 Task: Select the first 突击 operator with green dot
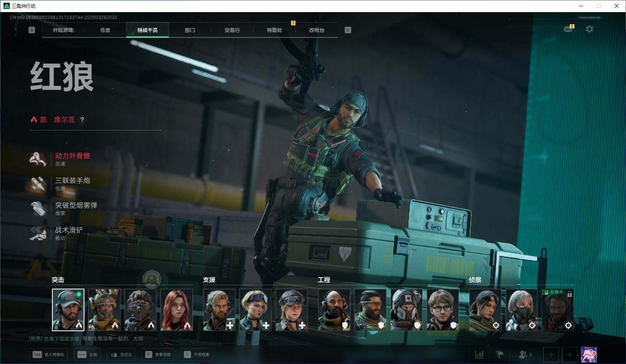(68, 310)
